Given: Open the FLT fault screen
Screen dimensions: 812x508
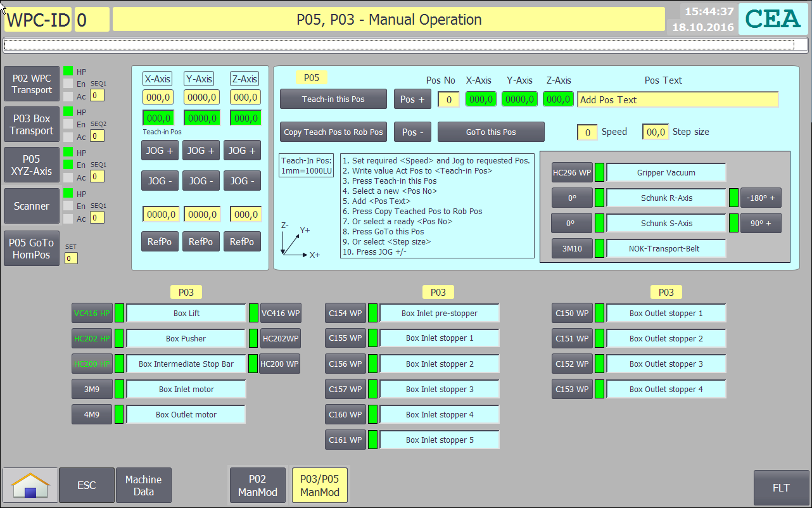Looking at the screenshot, I should point(781,487).
